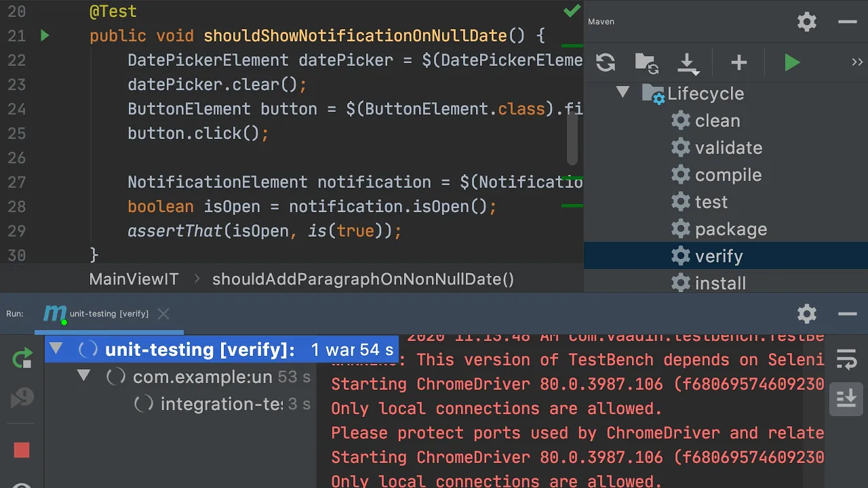Click the green inspection checkmark in editor
Viewport: 868px width, 488px height.
point(572,11)
